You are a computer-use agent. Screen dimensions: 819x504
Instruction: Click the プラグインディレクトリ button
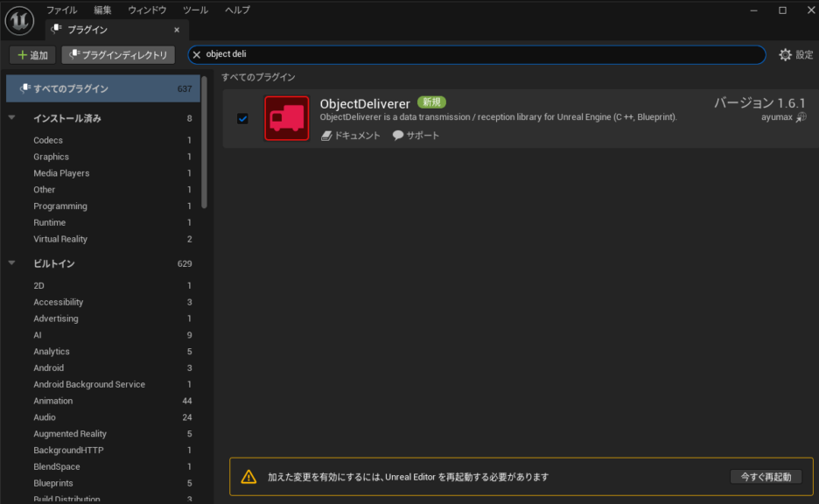[118, 55]
